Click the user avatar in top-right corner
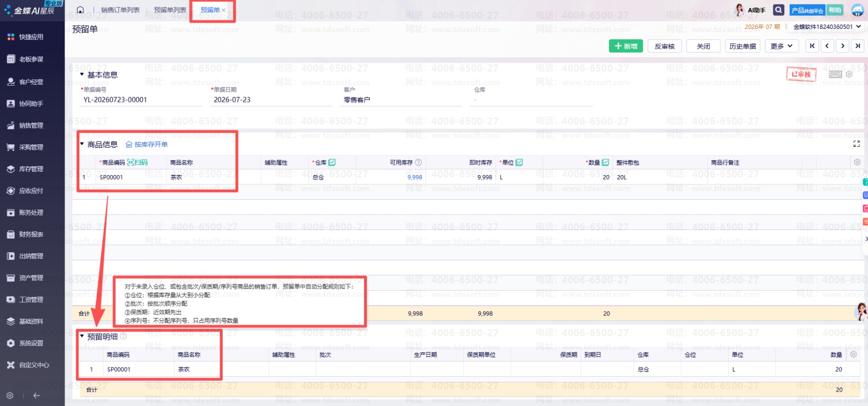The image size is (868, 406). pyautogui.click(x=858, y=10)
